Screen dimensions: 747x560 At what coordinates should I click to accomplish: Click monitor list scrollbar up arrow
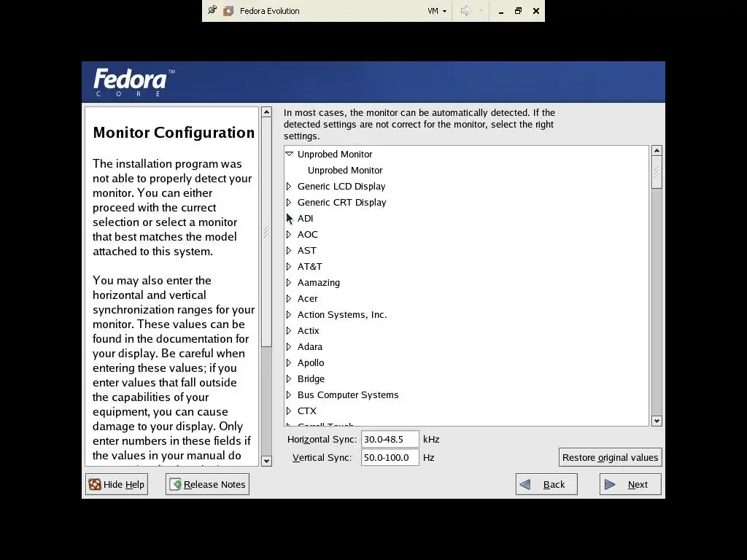[657, 150]
